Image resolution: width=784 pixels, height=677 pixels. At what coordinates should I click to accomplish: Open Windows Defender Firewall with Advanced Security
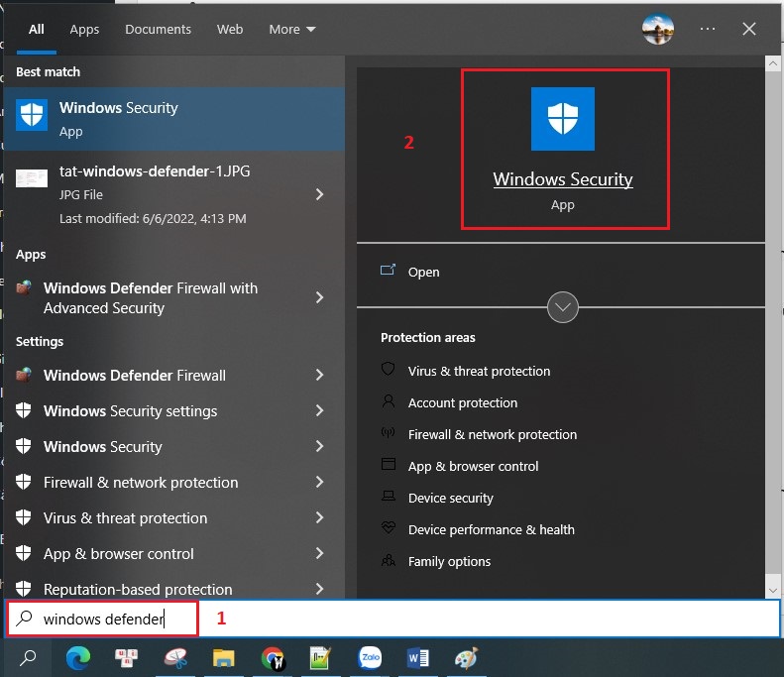tap(151, 298)
